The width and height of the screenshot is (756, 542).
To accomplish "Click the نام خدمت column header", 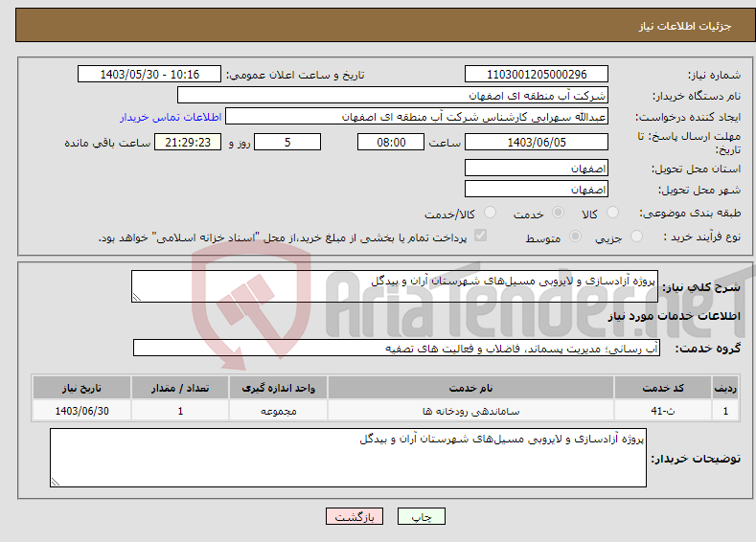I will point(470,388).
